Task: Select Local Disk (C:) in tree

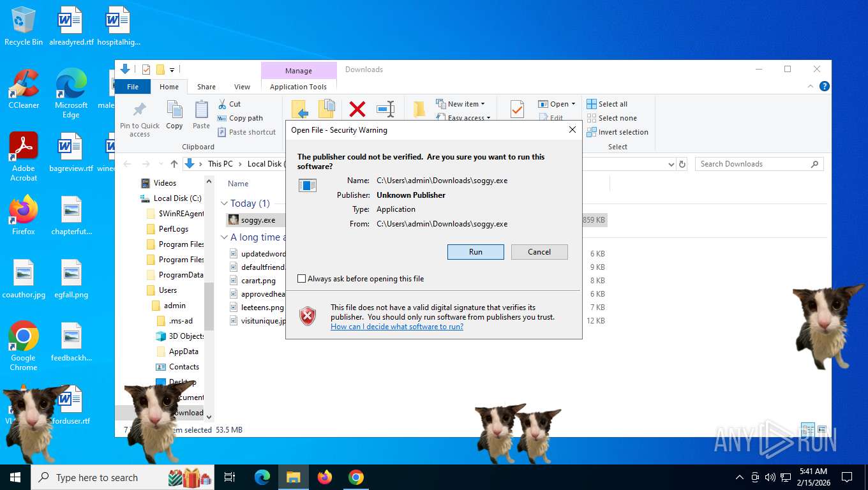Action: point(177,198)
